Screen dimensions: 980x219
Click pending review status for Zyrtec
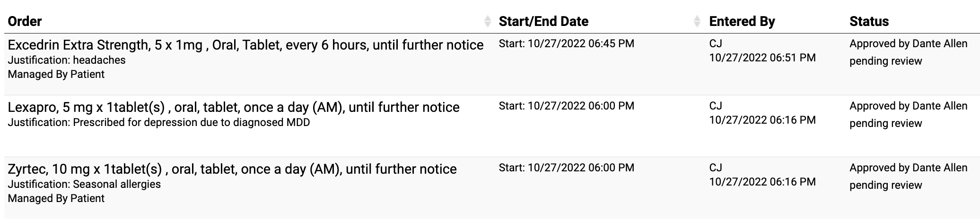[x=885, y=185]
